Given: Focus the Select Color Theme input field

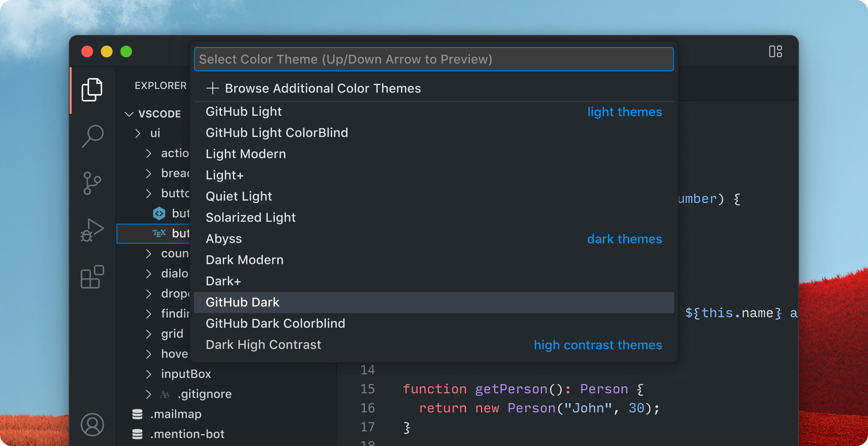Looking at the screenshot, I should pos(434,59).
